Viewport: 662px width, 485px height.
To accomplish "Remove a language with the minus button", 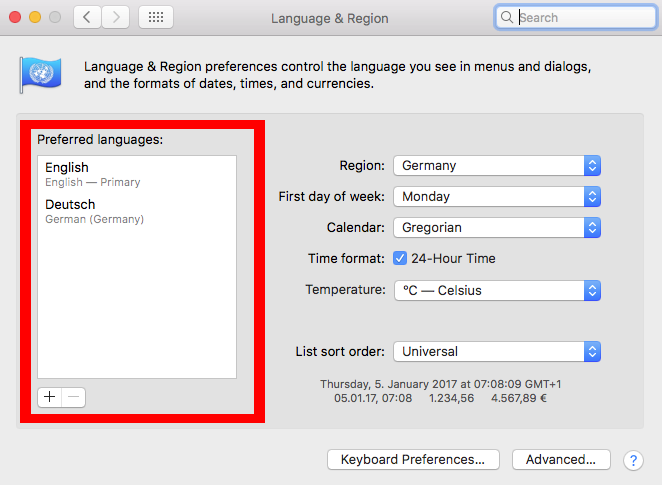I will [73, 397].
